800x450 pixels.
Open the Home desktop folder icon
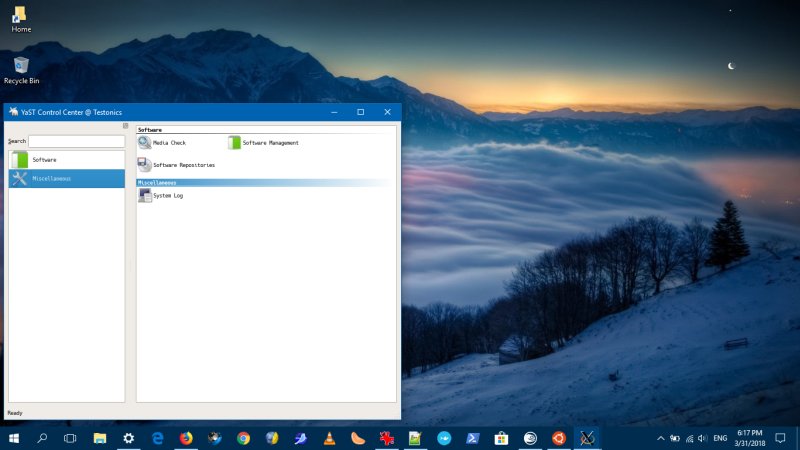(21, 19)
